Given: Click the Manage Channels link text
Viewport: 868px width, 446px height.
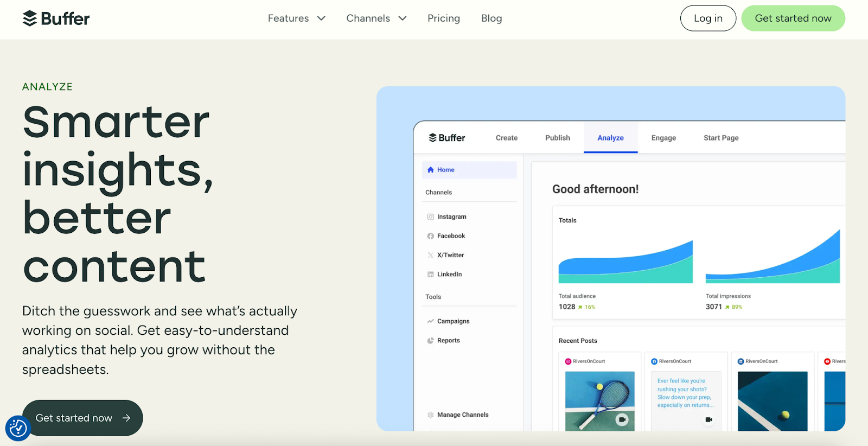Looking at the screenshot, I should pyautogui.click(x=463, y=415).
